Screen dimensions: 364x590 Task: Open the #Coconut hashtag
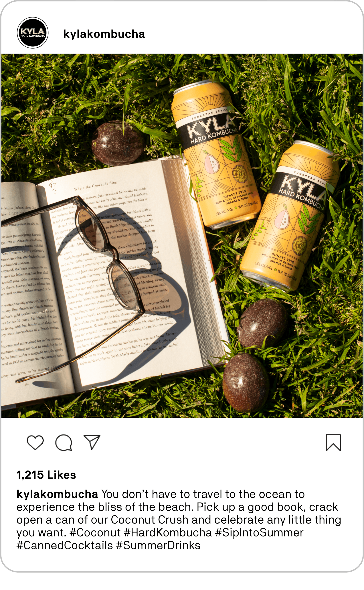95,532
